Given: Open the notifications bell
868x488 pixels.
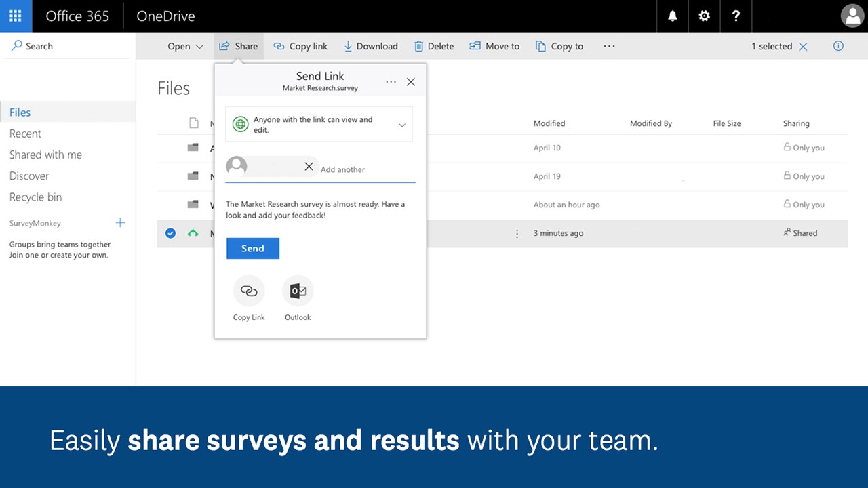Looking at the screenshot, I should [x=673, y=16].
